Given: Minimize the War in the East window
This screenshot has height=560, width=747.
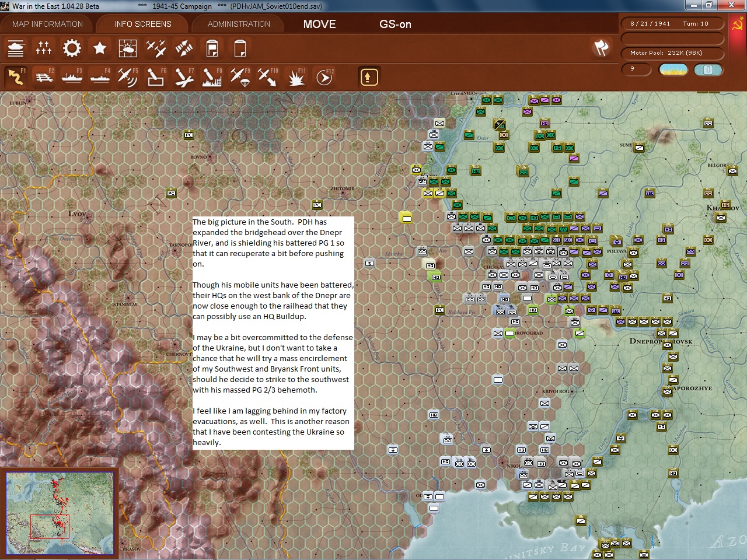Looking at the screenshot, I should point(694,5).
